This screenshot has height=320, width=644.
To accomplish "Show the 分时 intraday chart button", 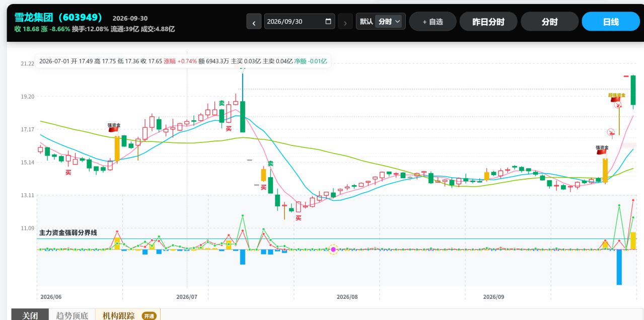I will (550, 22).
